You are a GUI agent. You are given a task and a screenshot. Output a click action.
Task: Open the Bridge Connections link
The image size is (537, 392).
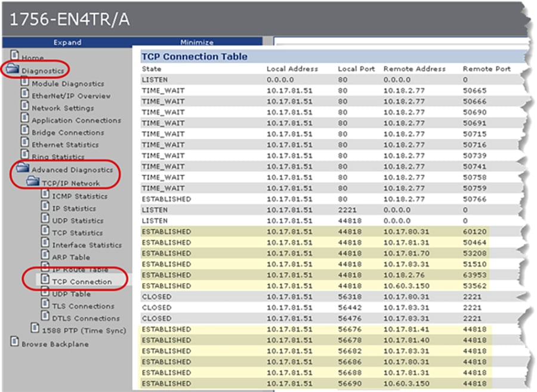[x=68, y=132]
